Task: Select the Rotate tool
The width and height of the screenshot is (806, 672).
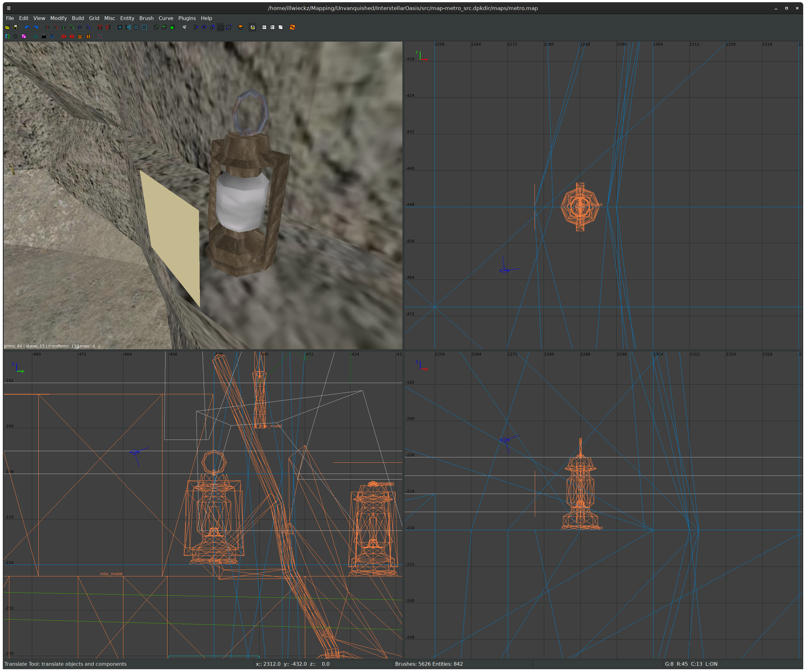Action: [204, 27]
